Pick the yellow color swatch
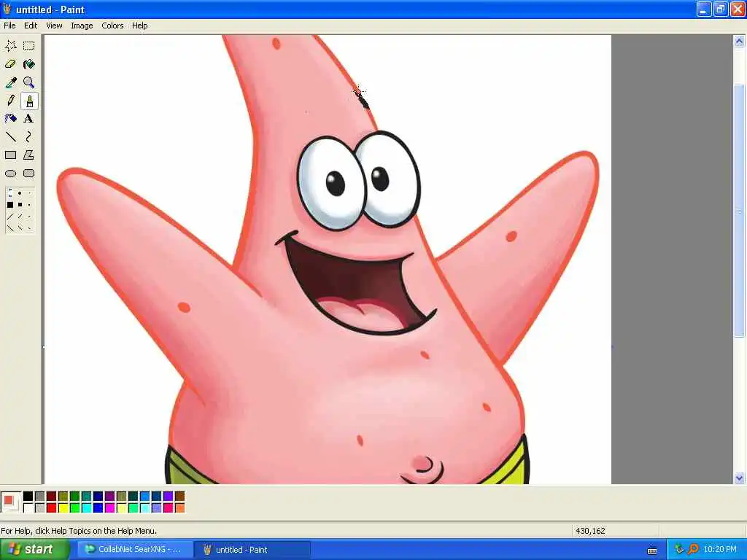The height and width of the screenshot is (560, 747). point(63,508)
